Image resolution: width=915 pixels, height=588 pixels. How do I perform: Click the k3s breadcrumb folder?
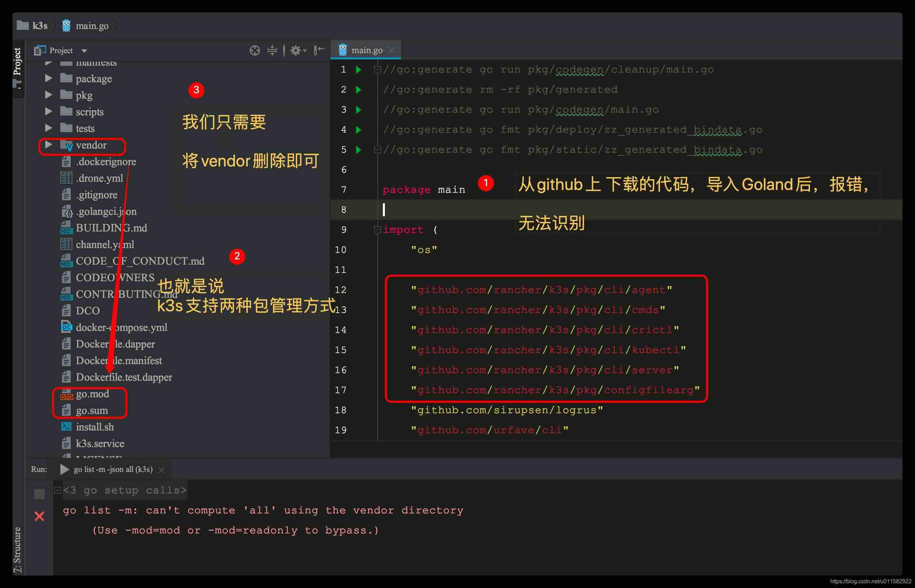point(32,26)
